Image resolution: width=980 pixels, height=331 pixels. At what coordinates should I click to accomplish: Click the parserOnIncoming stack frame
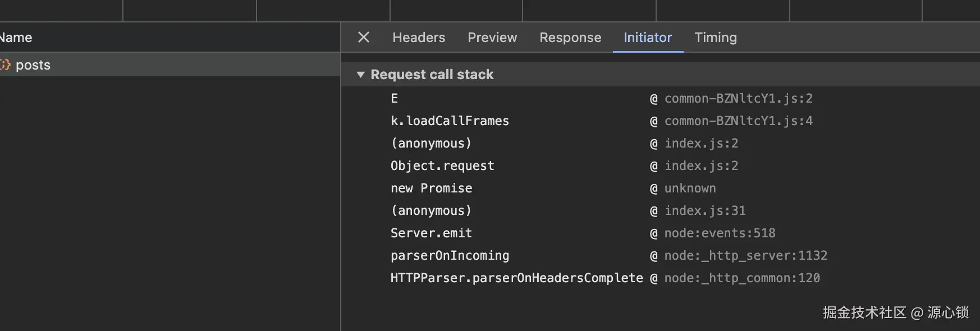point(450,256)
